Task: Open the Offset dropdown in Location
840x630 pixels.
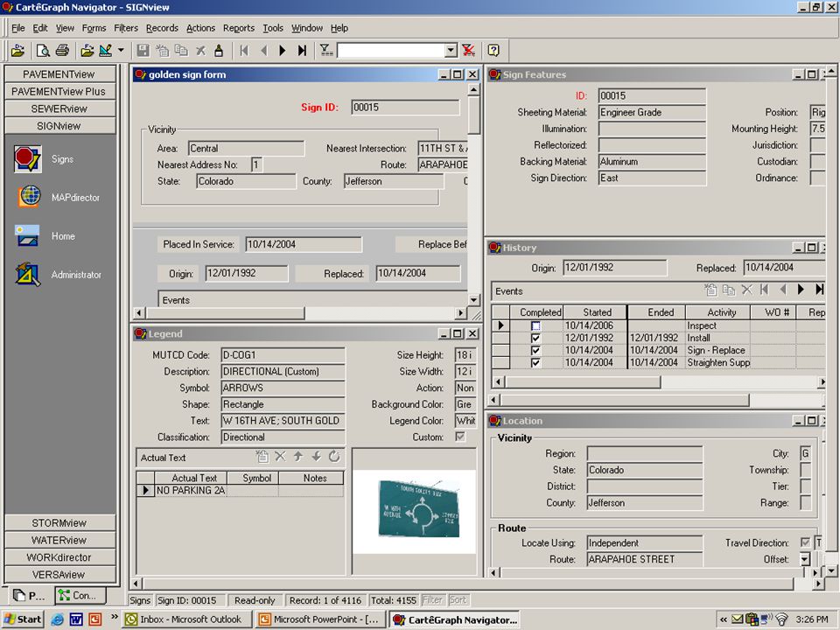Action: tap(805, 559)
